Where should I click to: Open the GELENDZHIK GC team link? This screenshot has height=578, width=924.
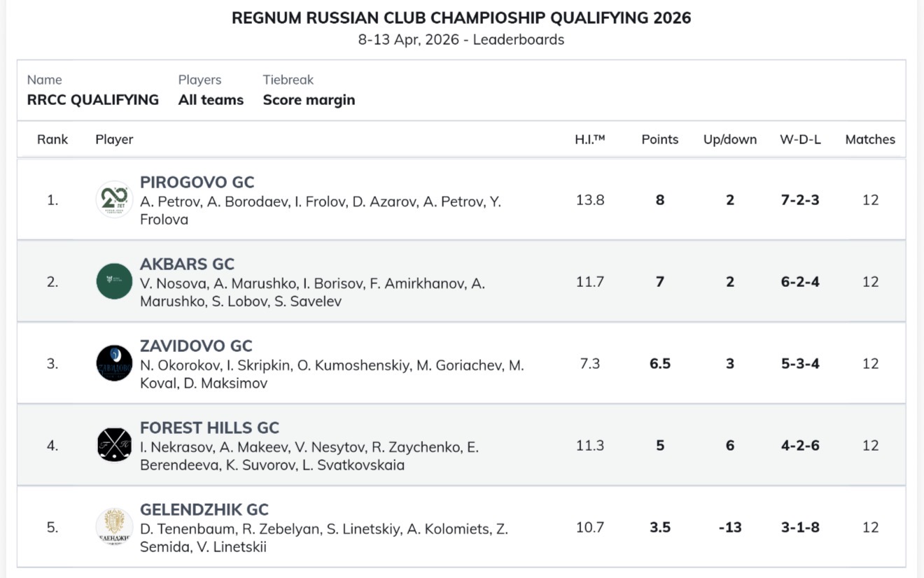204,510
